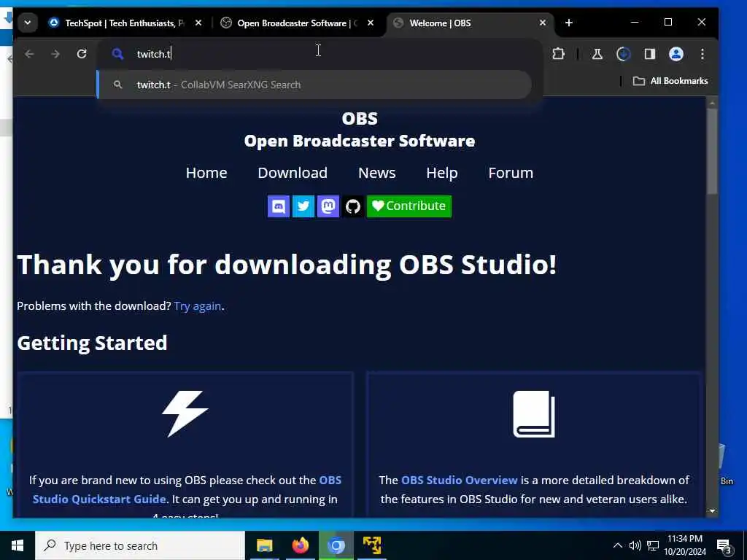
Task: Open the Windows Start menu
Action: point(18,545)
